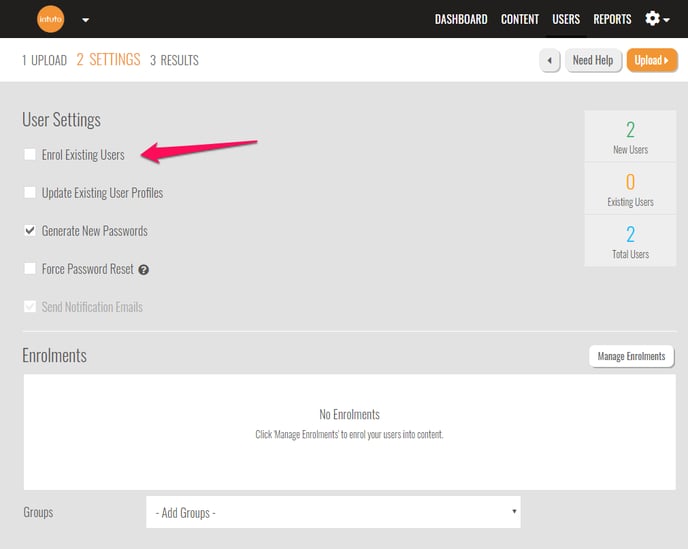Image resolution: width=688 pixels, height=549 pixels.
Task: Go back with the left arrow button
Action: [549, 60]
